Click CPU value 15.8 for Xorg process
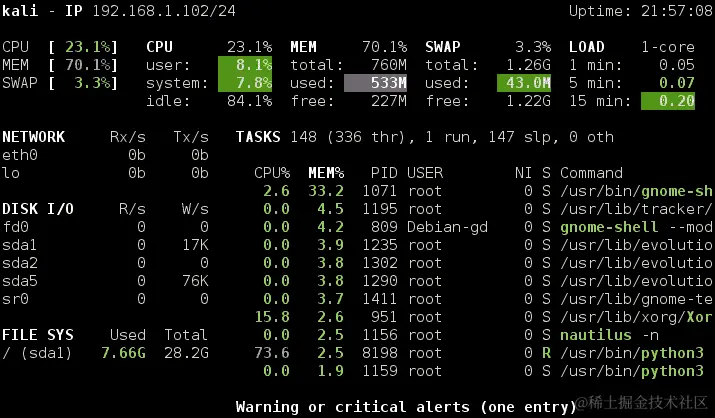715x418 pixels. click(272, 317)
